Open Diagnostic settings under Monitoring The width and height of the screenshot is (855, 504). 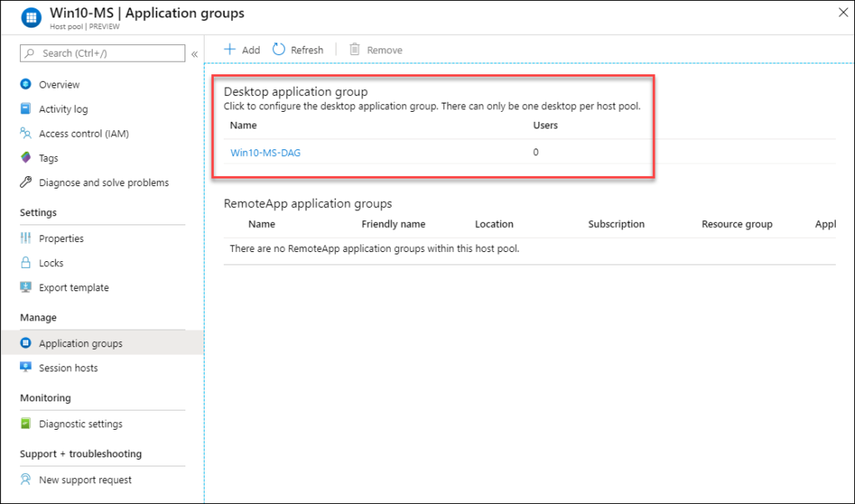pyautogui.click(x=81, y=424)
